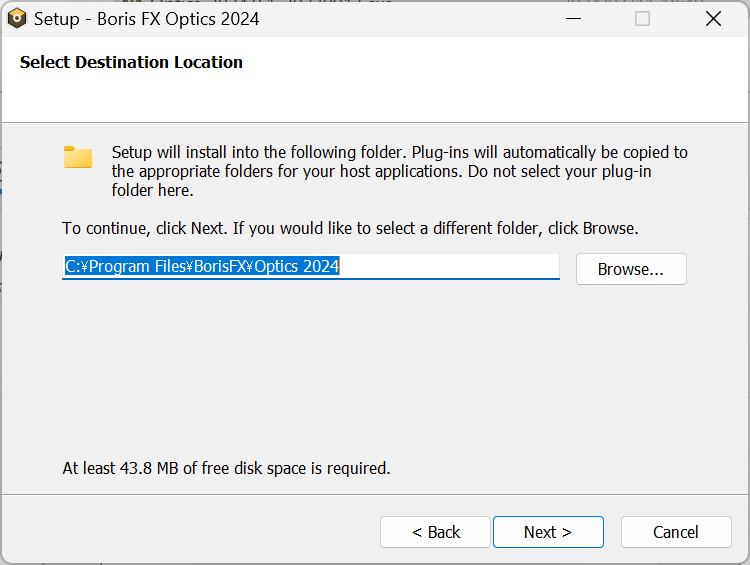Click the yellow folder icon
This screenshot has height=565, width=750.
78,157
